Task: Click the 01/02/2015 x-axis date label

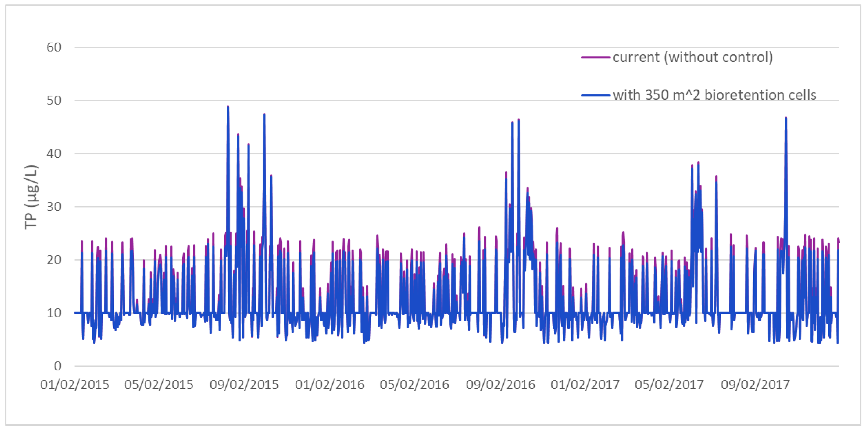Action: click(x=75, y=385)
